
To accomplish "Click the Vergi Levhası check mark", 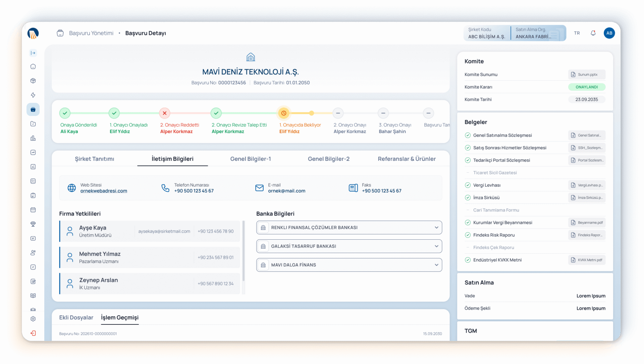I will 468,185.
